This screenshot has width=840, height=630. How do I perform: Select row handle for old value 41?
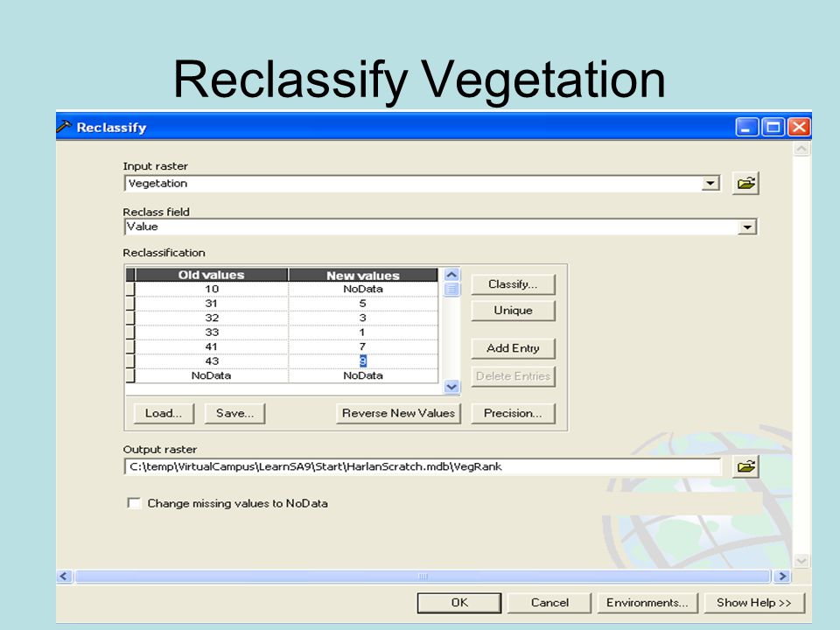pos(130,347)
